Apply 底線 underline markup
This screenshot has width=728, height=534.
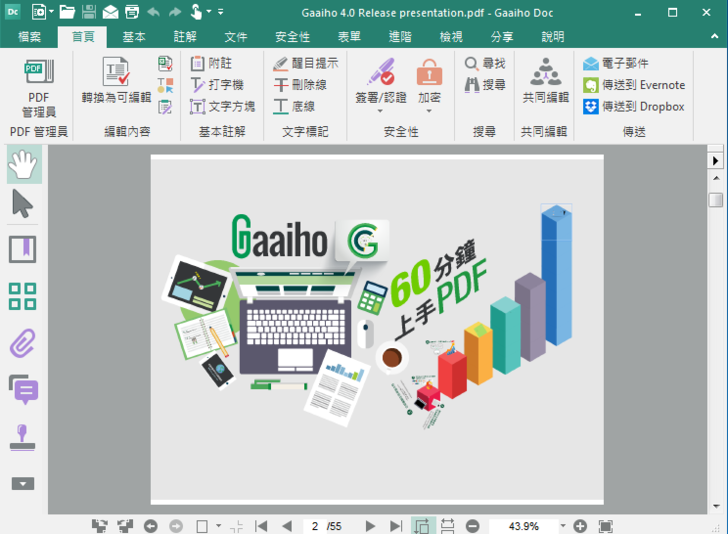pos(294,106)
